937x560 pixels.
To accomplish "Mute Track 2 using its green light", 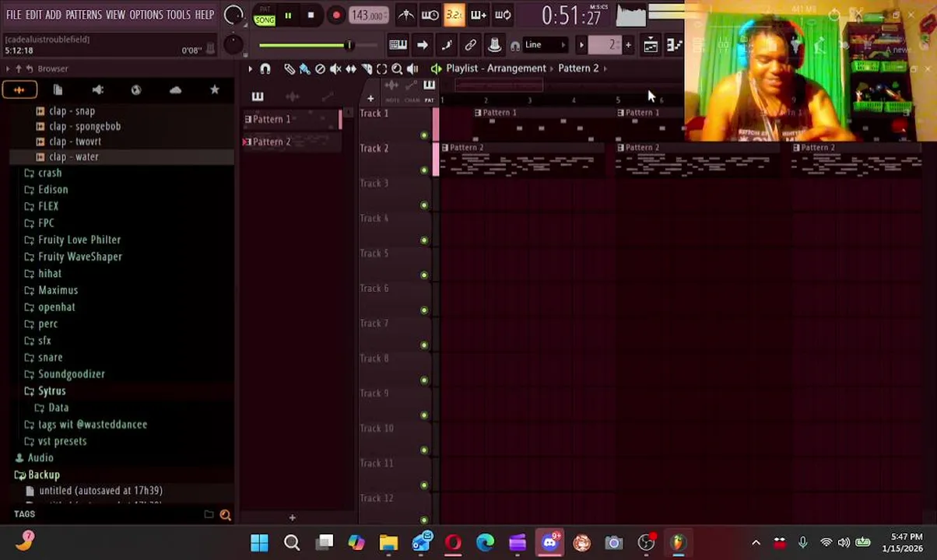I will point(424,170).
